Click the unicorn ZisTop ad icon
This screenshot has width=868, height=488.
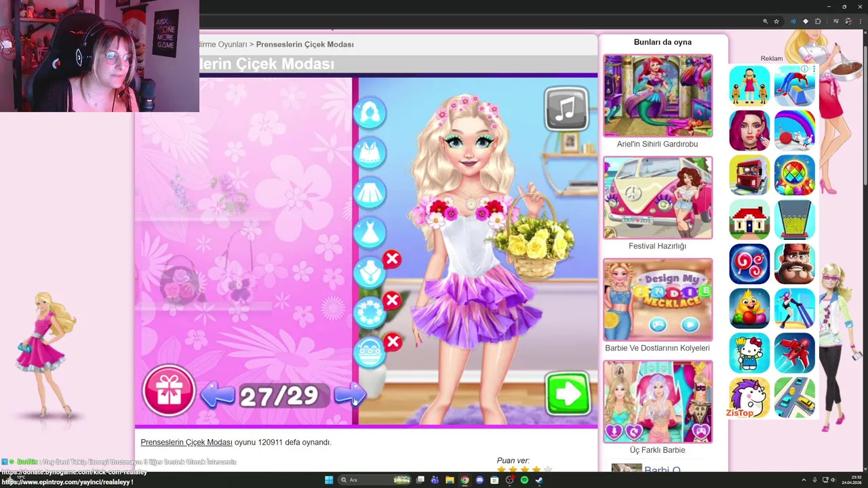[749, 397]
